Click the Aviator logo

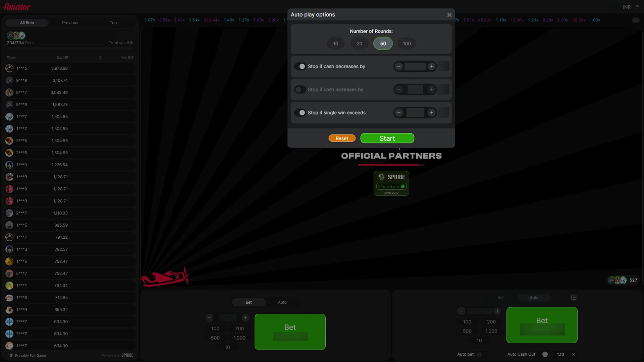point(16,6)
